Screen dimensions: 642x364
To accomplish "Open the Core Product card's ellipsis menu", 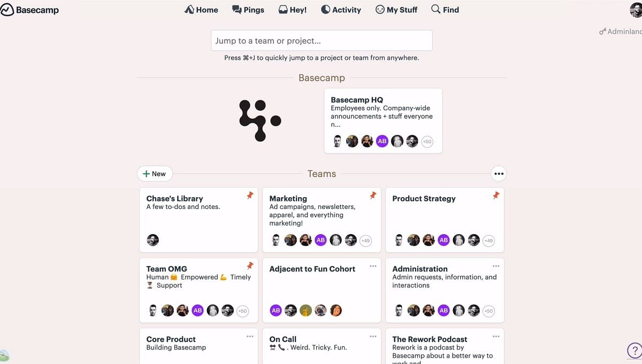I will 249,336.
